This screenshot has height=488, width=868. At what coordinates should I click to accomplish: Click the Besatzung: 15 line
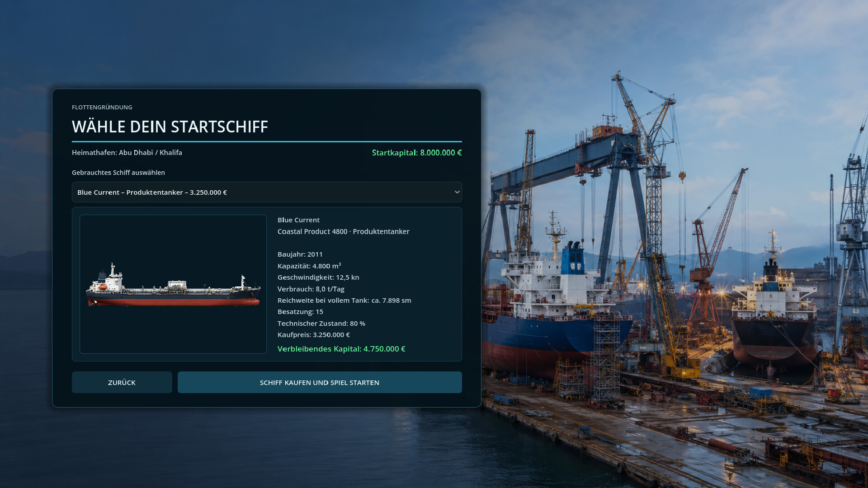(300, 312)
